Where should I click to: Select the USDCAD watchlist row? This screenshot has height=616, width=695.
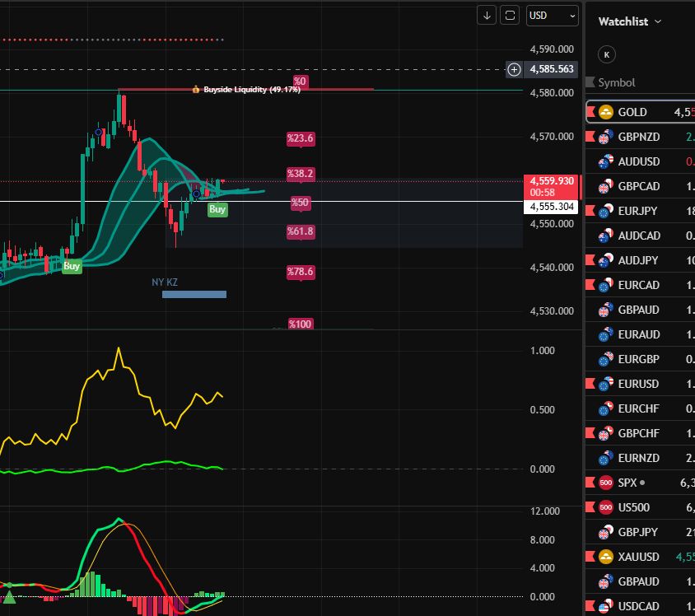pyautogui.click(x=638, y=606)
